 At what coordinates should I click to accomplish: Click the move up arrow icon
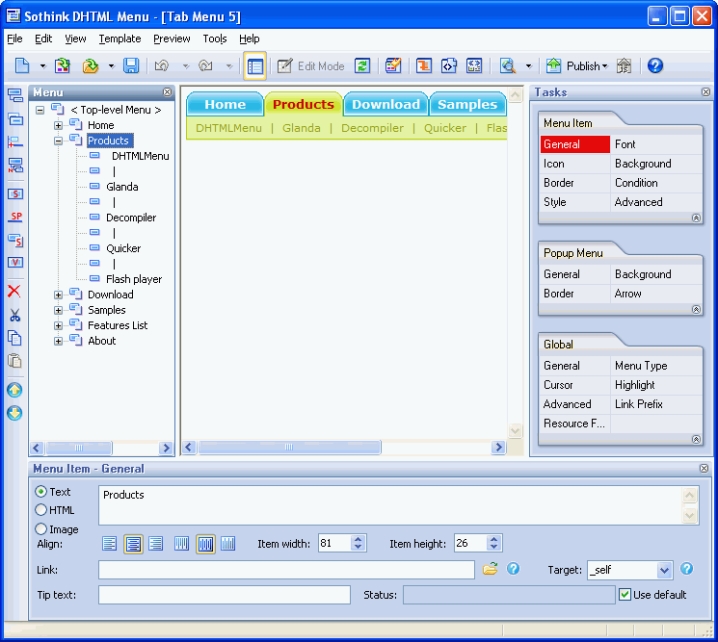[14, 390]
